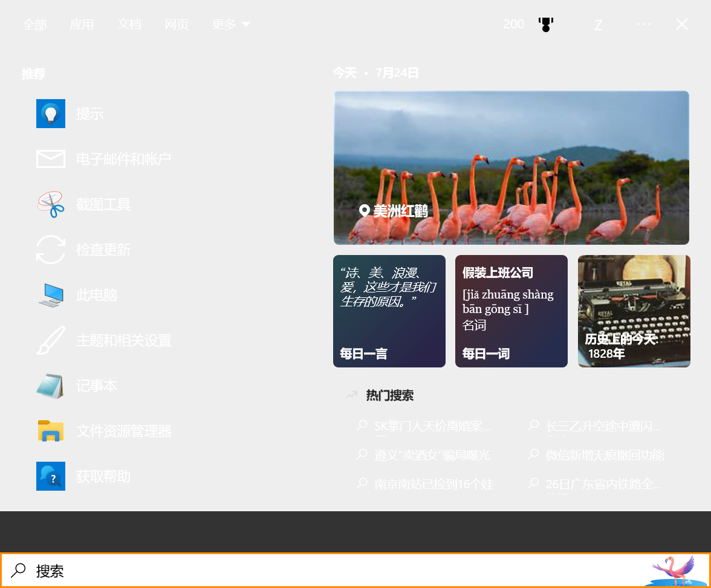Open the 历史上的今天 1828年 card

634,311
